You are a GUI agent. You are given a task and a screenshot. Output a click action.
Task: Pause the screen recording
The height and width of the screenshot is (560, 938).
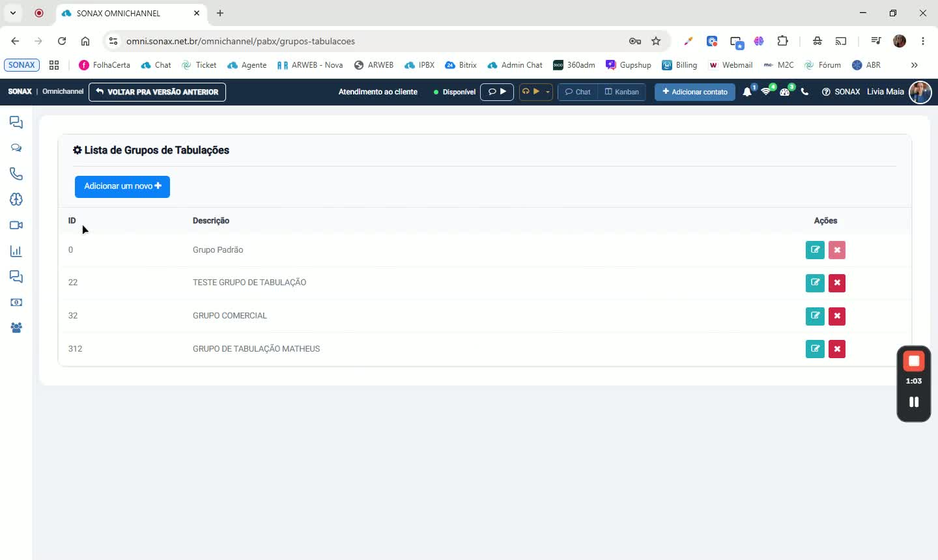(914, 402)
